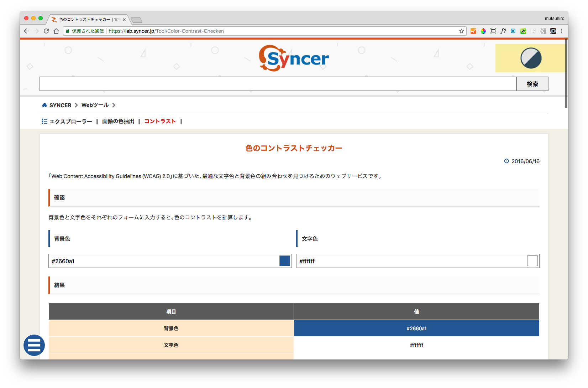The image size is (588, 388).
Task: Click the mutsuhiro profile name
Action: point(555,19)
